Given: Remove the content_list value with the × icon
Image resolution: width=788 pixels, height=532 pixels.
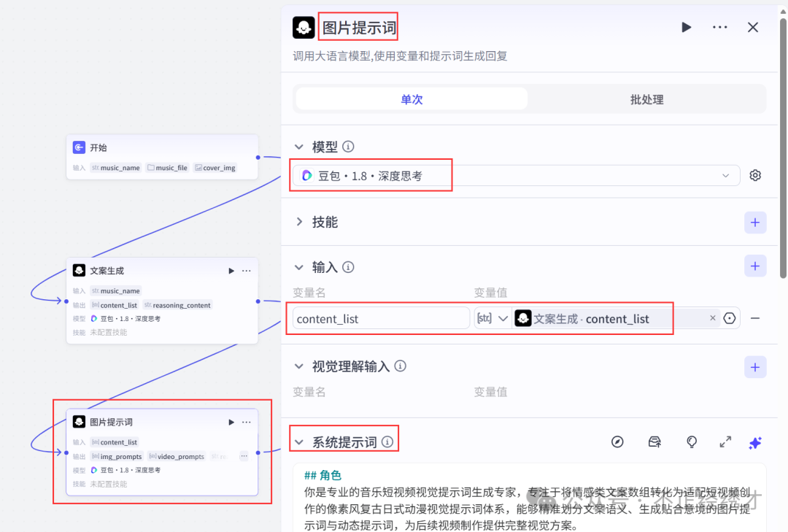Looking at the screenshot, I should tap(713, 318).
